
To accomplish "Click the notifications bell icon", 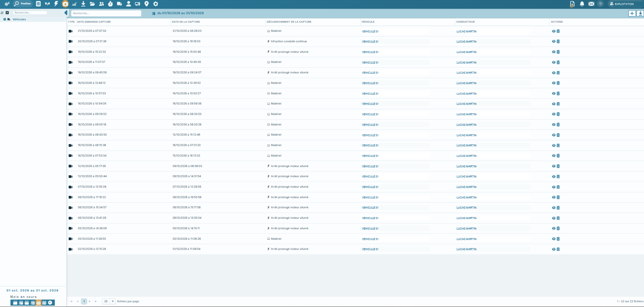I will pyautogui.click(x=582, y=4).
